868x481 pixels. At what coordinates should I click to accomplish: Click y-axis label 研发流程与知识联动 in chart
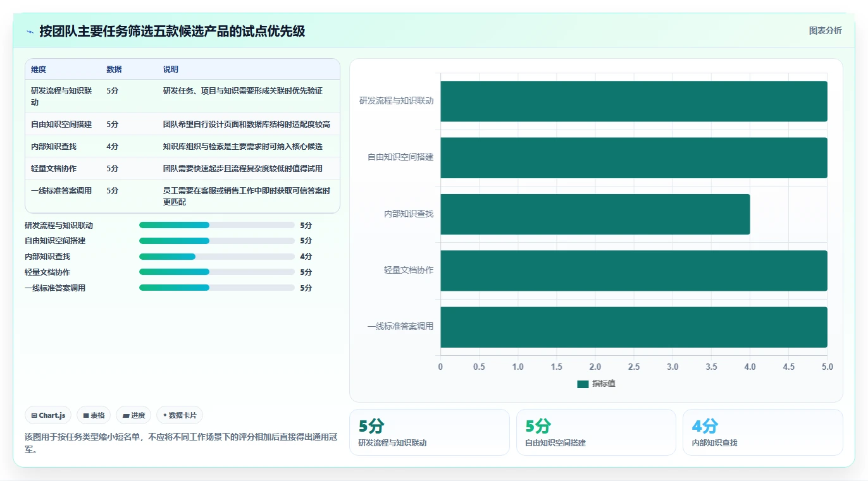pos(397,100)
